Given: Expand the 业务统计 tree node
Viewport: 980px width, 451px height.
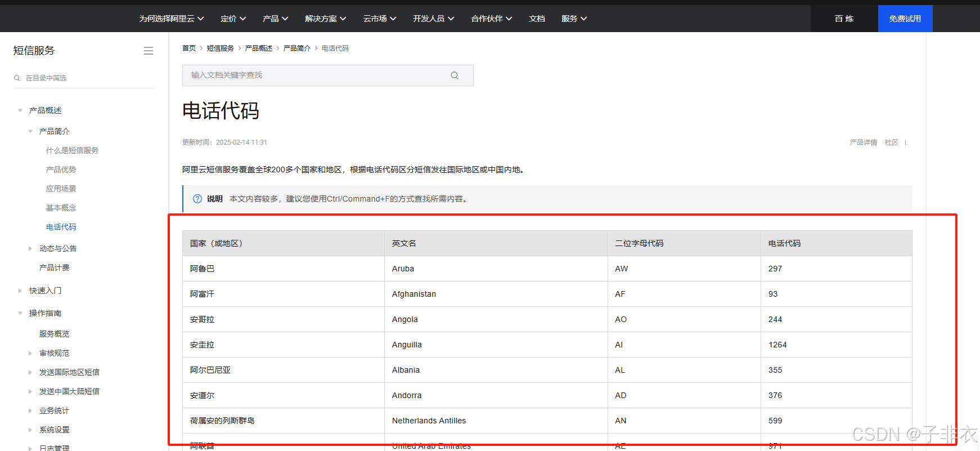Looking at the screenshot, I should click(x=30, y=410).
